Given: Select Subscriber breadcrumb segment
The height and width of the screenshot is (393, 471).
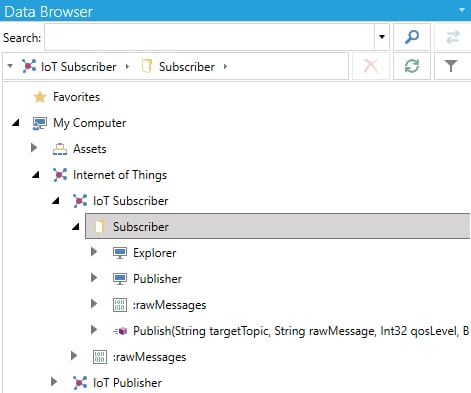Looking at the screenshot, I should [187, 67].
